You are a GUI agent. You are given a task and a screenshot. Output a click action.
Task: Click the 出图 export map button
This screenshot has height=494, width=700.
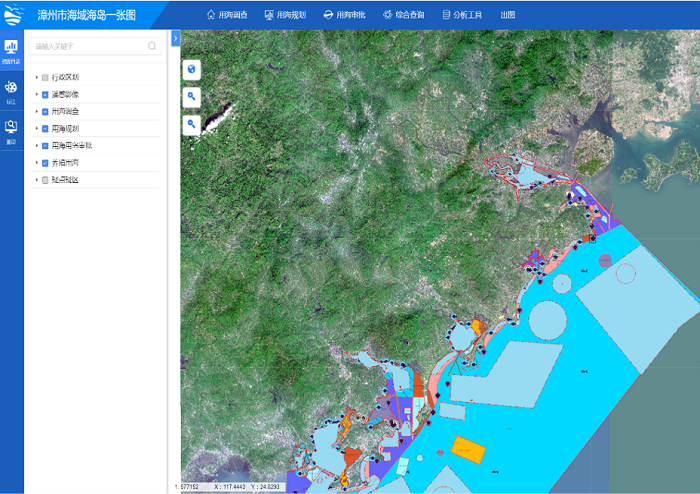click(508, 15)
